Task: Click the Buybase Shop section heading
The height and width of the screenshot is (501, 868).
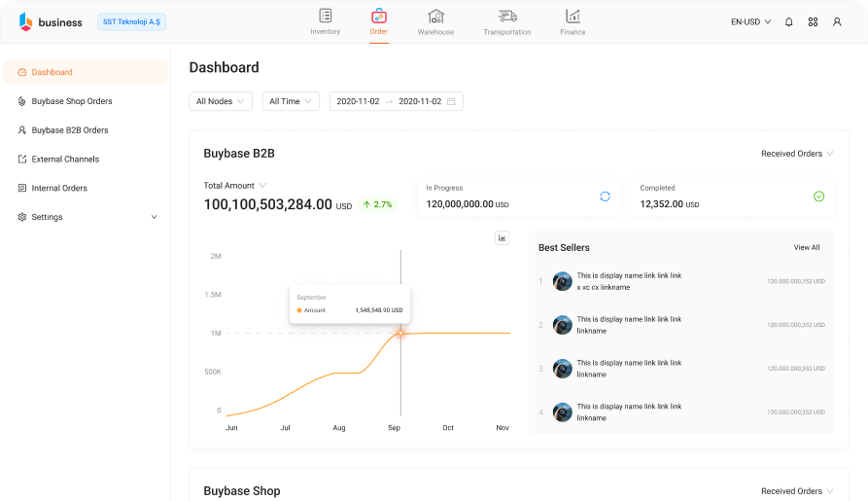Action: (242, 491)
